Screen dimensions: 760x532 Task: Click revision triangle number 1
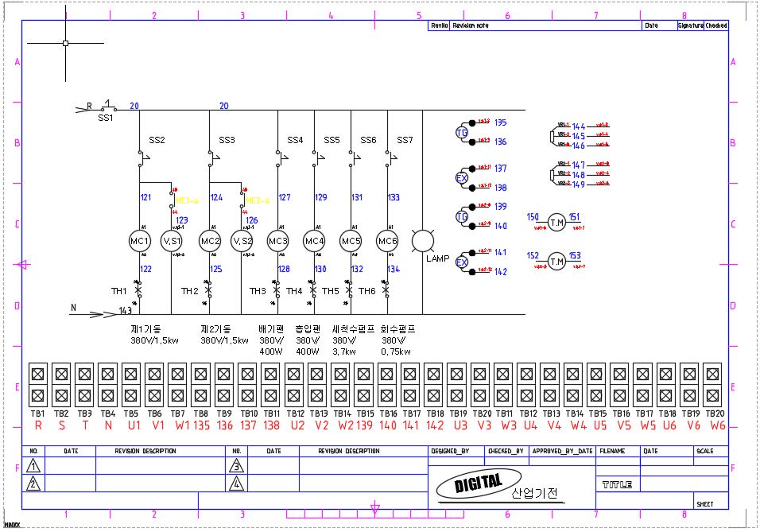click(33, 466)
